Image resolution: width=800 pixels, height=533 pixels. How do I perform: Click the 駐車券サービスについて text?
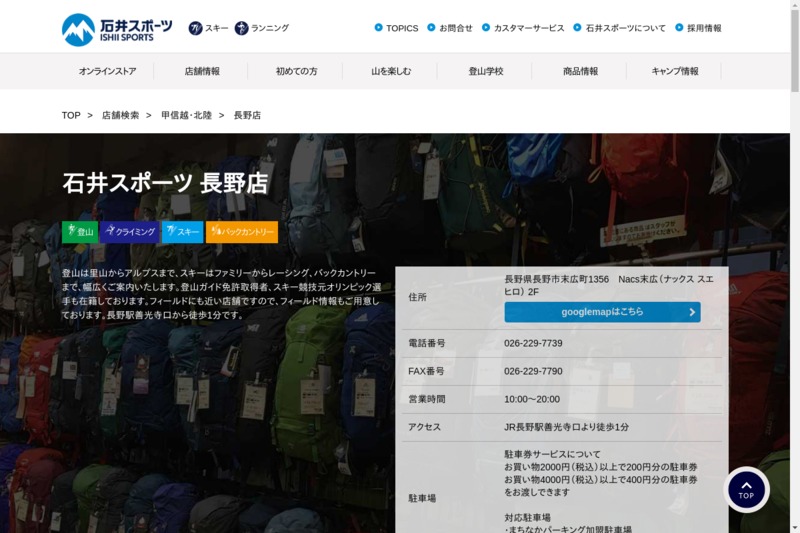click(x=553, y=454)
